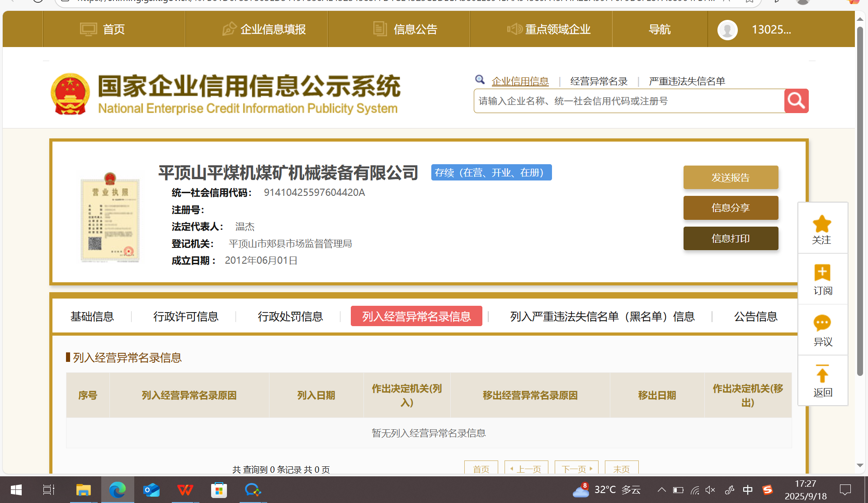Toggle the muted volume tray icon
Screen dimensions: 868x503
point(710,490)
